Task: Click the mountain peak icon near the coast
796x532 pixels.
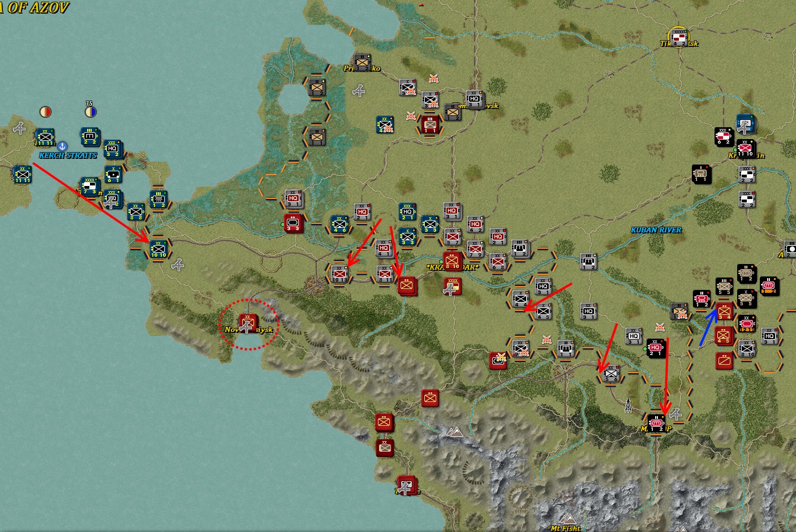Action: [x=454, y=432]
